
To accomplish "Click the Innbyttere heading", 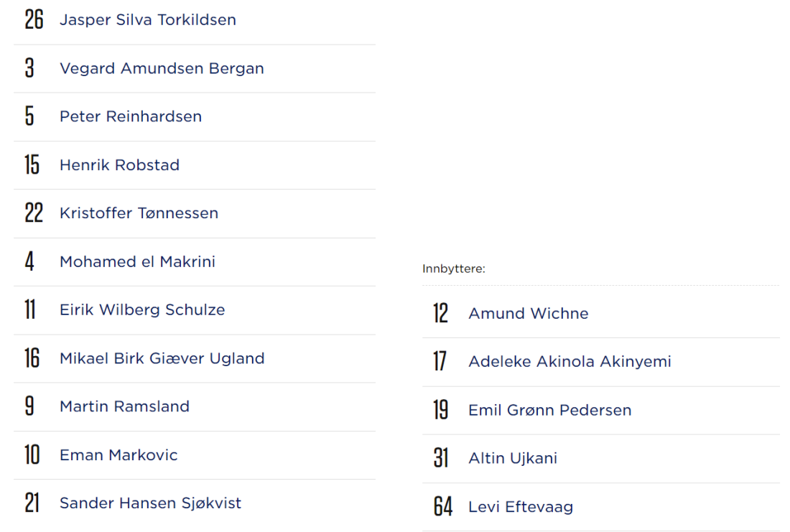I will coord(454,269).
